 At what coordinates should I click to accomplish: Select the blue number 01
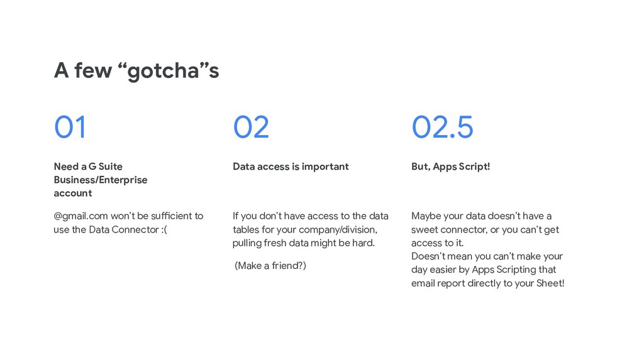[70, 127]
